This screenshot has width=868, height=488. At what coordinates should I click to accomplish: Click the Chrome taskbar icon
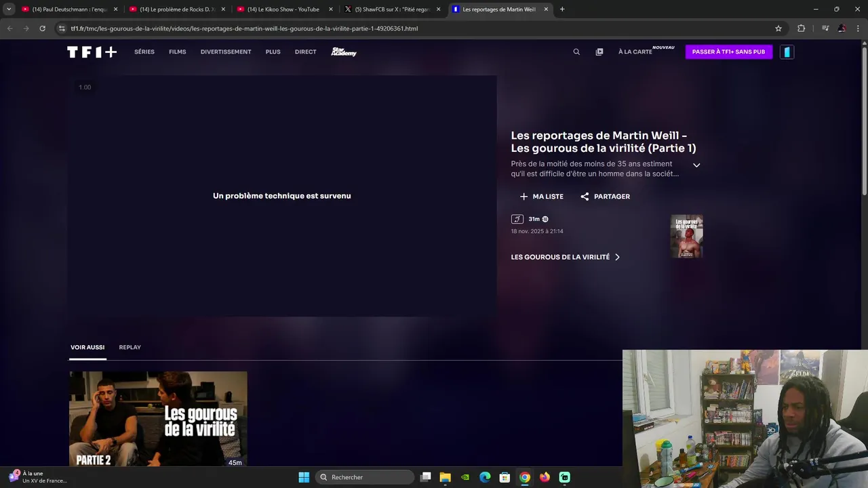525,477
